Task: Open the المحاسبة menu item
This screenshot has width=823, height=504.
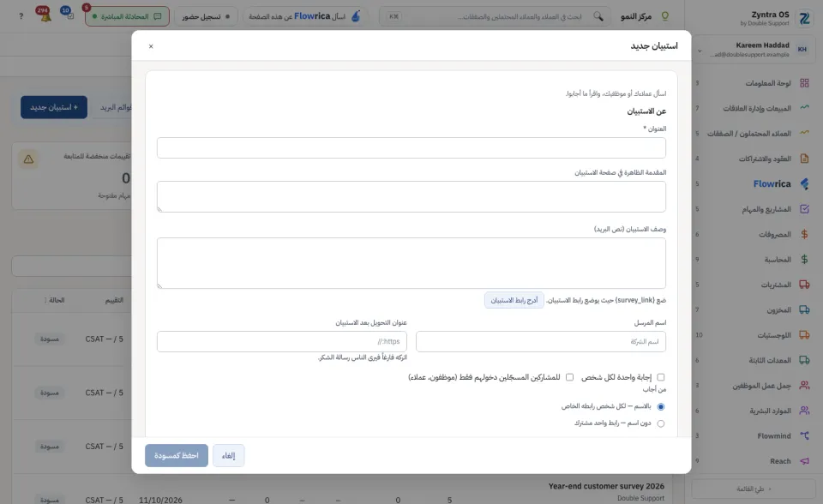Action: coord(778,260)
